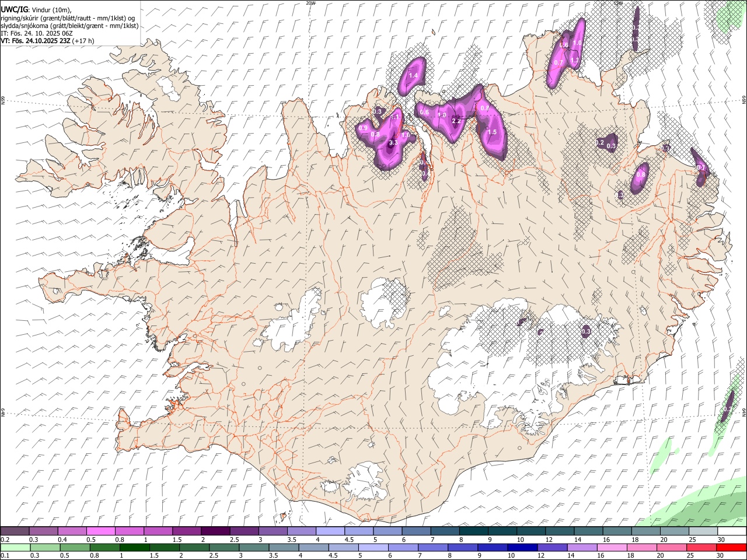Click the 64N latitude label on right edge

[x=744, y=412]
